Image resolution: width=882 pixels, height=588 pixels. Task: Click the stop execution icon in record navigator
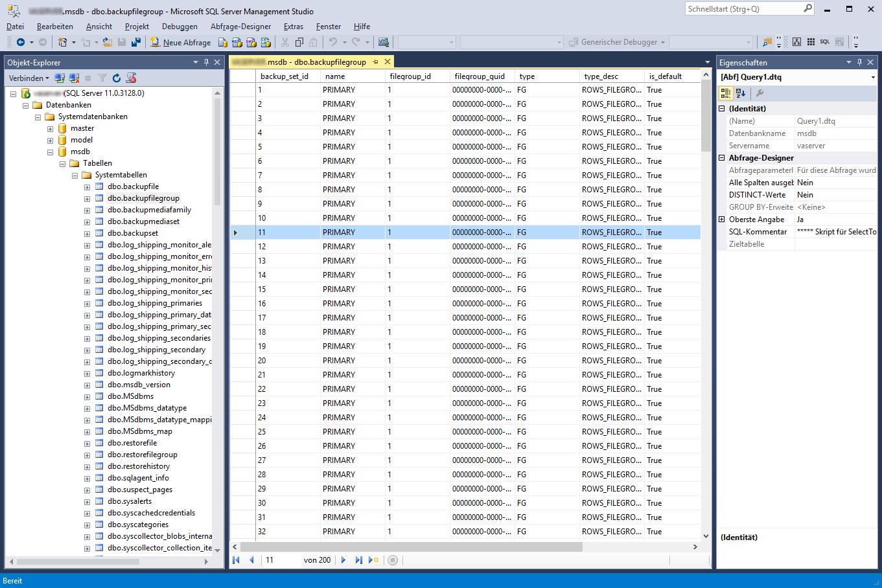[393, 560]
